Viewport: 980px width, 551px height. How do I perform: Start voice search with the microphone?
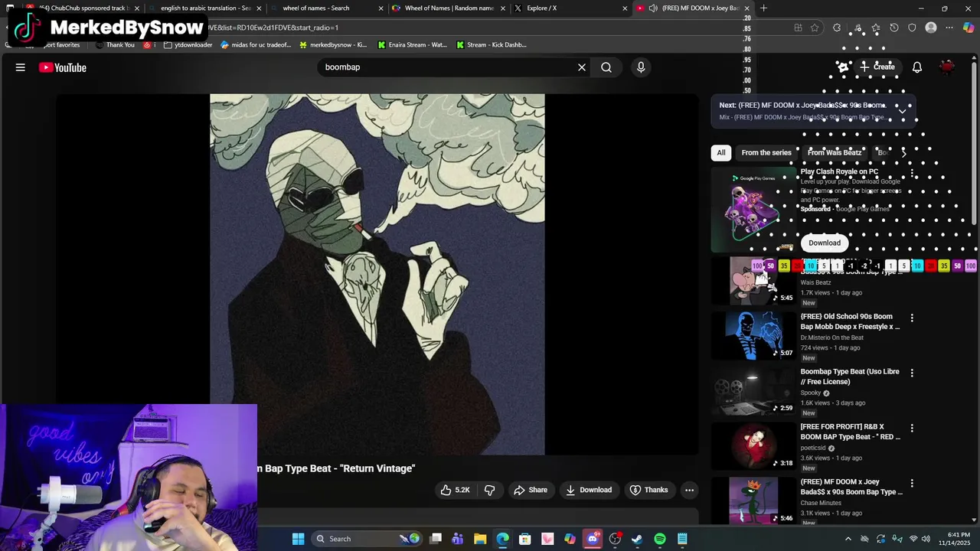pyautogui.click(x=641, y=67)
